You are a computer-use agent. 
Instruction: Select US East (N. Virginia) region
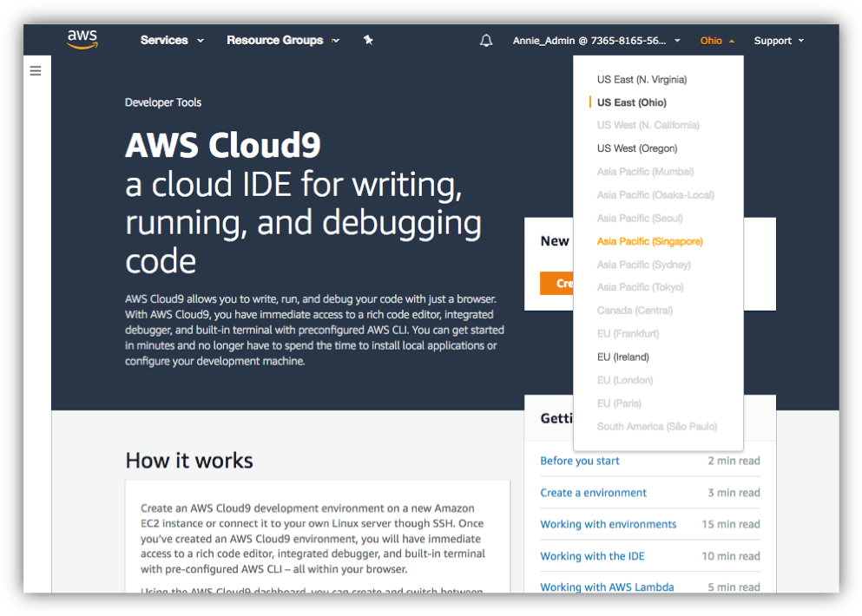click(642, 80)
